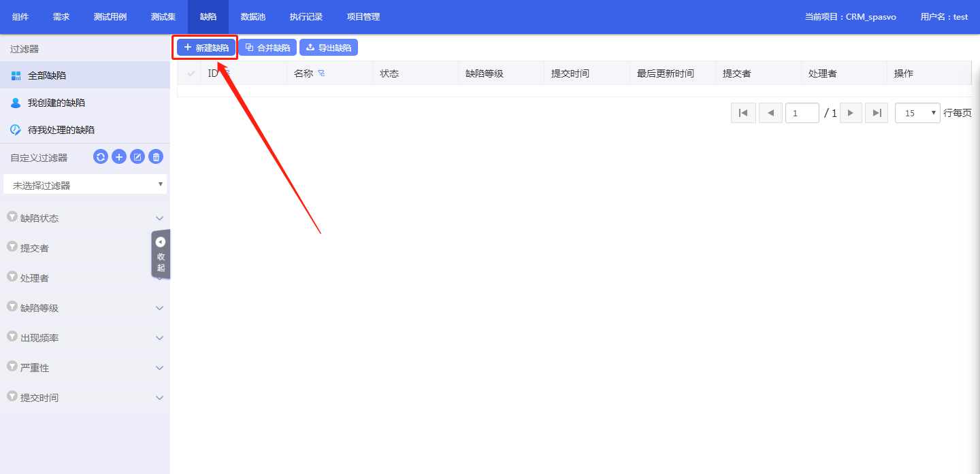Open the rows-per-page dropdown showing 15
980x474 pixels.
point(917,114)
